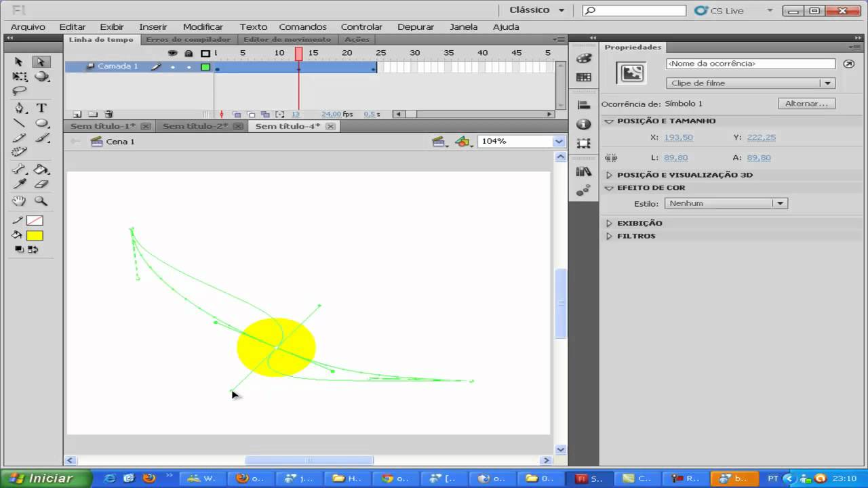Toggle Camada 1 green outline square

click(205, 66)
